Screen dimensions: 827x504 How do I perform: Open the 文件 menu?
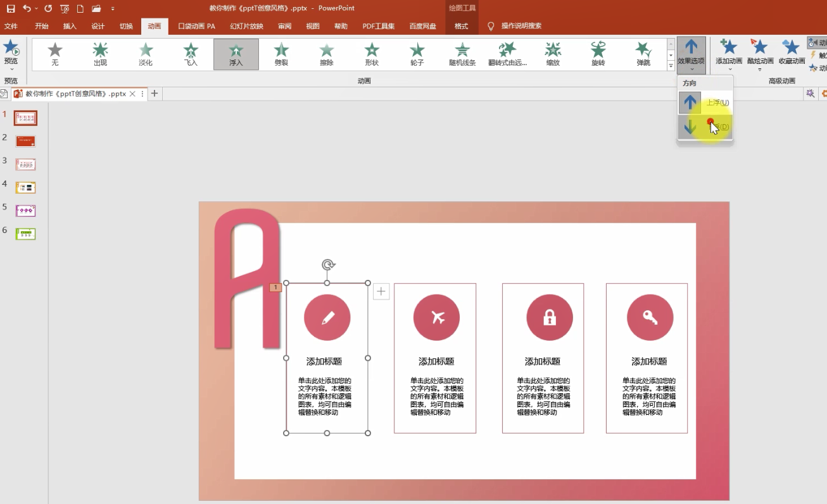tap(11, 26)
